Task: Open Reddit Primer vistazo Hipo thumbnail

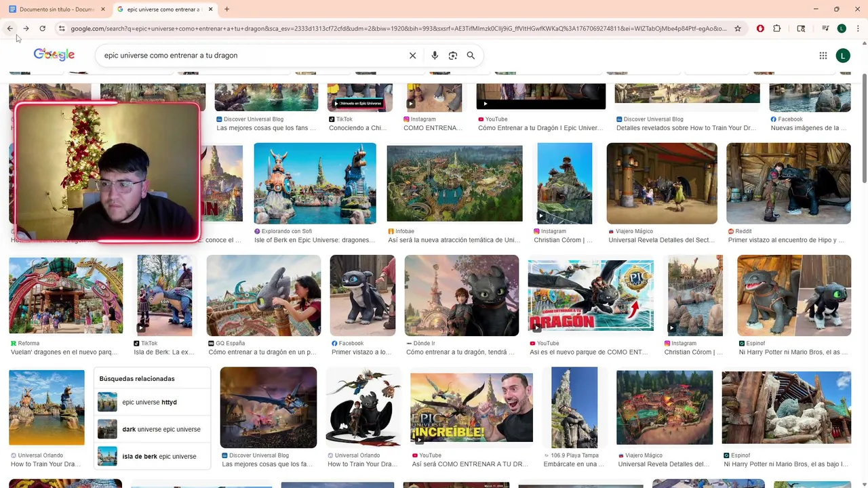Action: click(x=789, y=183)
